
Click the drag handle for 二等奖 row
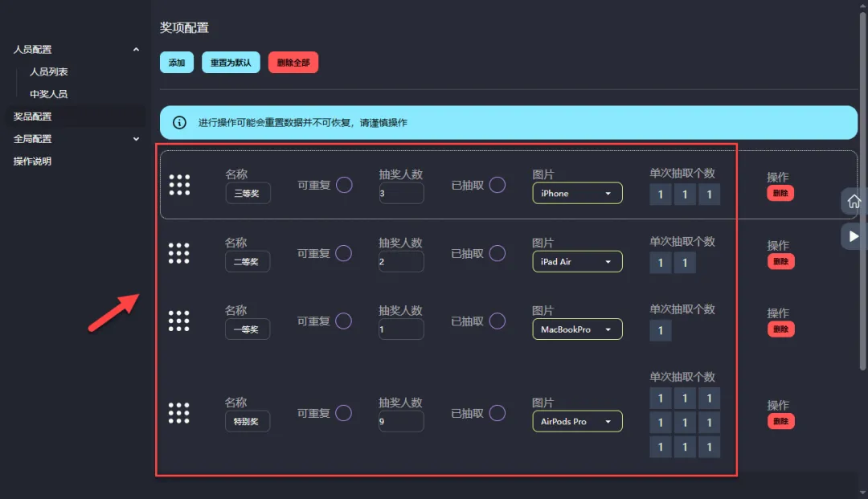[179, 253]
